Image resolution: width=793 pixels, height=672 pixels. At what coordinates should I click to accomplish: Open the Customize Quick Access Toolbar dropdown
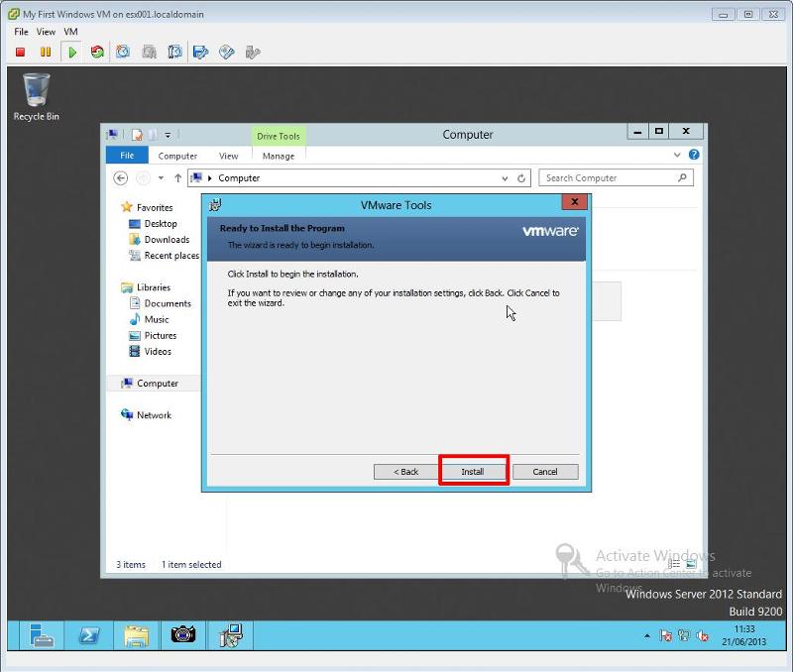point(168,135)
